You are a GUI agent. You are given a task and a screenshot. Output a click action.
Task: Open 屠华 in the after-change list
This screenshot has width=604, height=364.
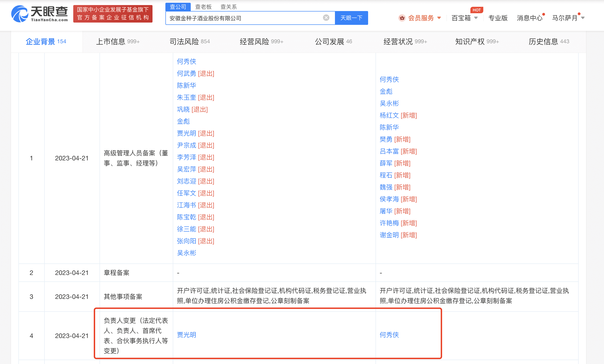pyautogui.click(x=386, y=211)
